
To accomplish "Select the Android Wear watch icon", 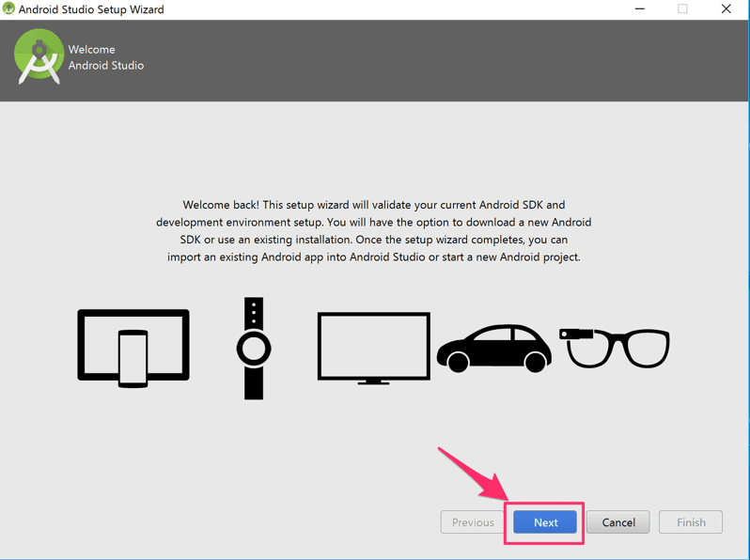I will click(254, 349).
